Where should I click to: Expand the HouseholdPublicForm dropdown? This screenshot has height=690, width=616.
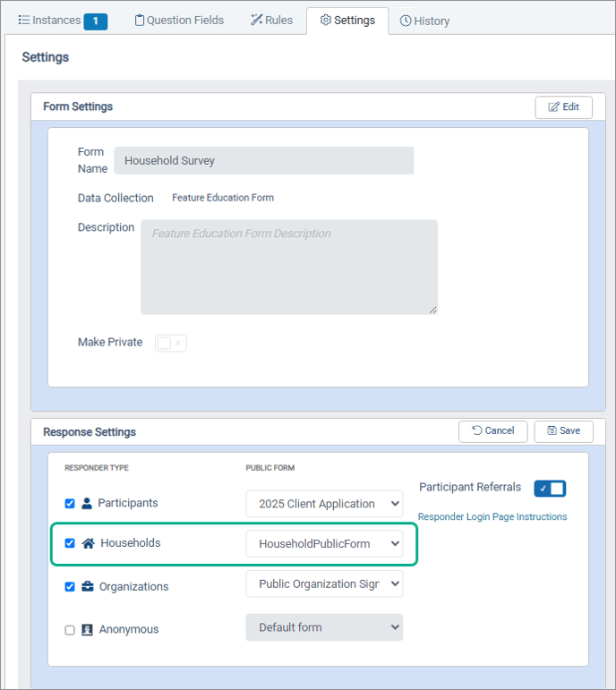[324, 543]
